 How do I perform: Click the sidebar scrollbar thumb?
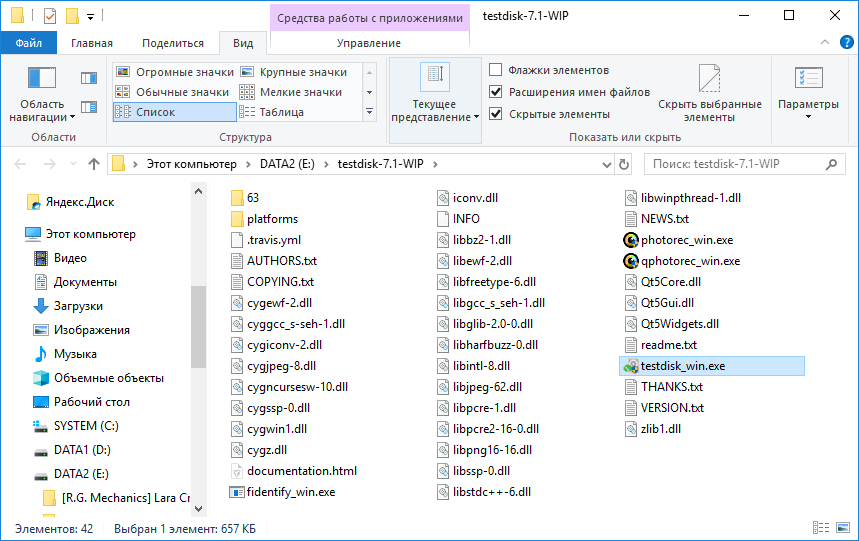click(198, 327)
